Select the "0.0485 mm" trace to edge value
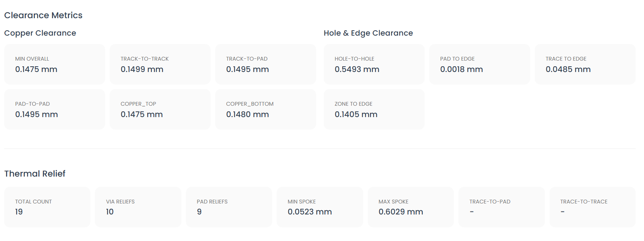644x241 pixels. click(x=568, y=69)
